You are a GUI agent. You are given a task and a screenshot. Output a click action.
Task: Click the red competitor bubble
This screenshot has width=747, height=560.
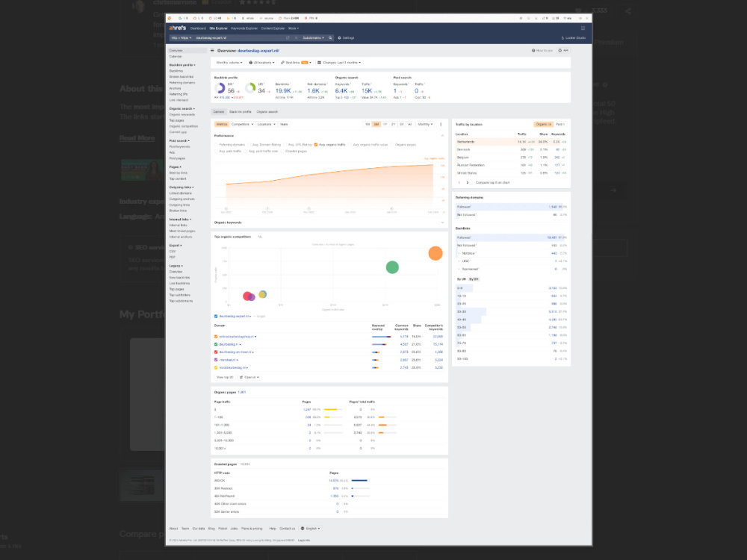point(247,296)
